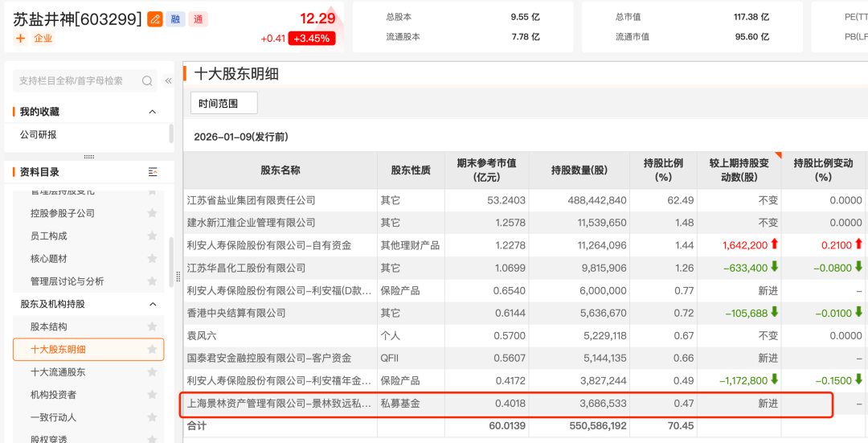The height and width of the screenshot is (443, 868).
Task: Collapse the 股东及机构持股 group
Action: coord(152,304)
